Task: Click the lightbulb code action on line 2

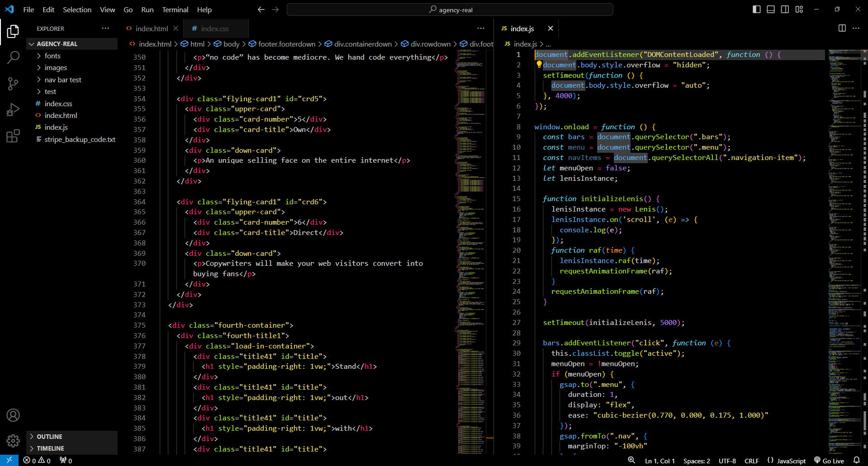Action: point(539,65)
